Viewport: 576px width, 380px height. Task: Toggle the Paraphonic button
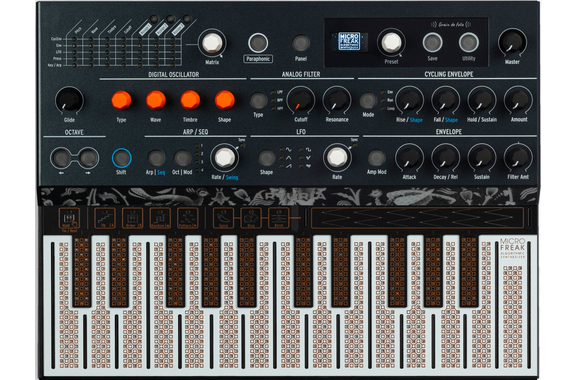click(258, 43)
